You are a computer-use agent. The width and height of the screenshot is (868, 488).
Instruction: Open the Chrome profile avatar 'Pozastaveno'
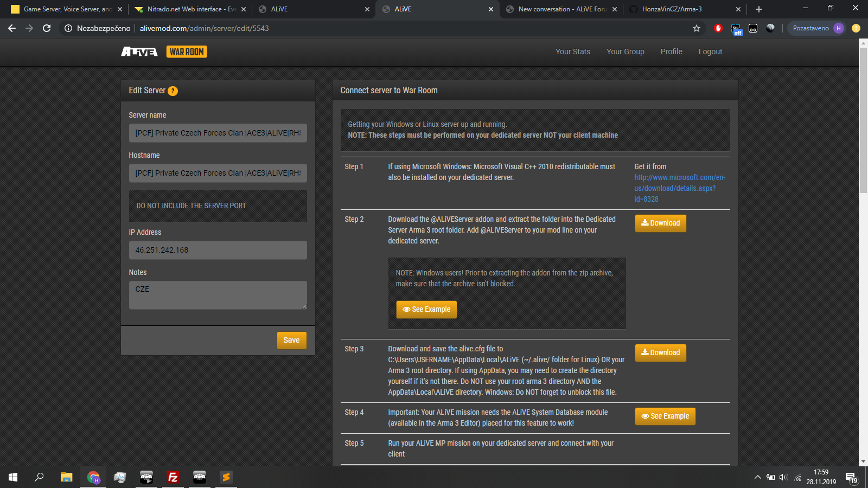pos(818,28)
